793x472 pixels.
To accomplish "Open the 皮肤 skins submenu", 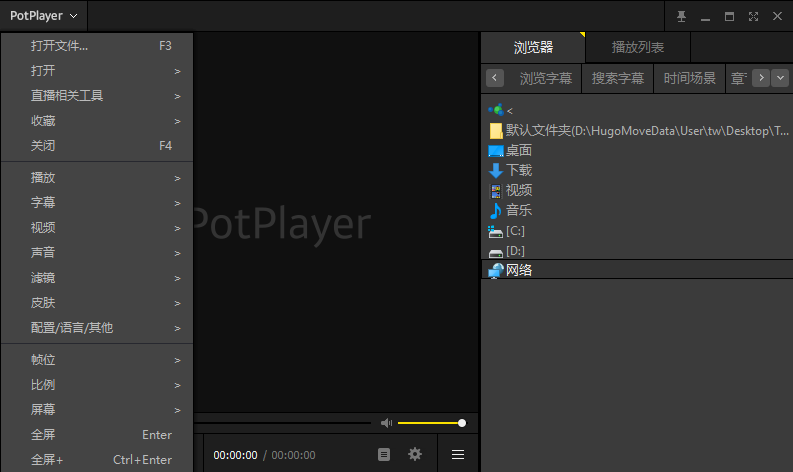I will [x=97, y=303].
